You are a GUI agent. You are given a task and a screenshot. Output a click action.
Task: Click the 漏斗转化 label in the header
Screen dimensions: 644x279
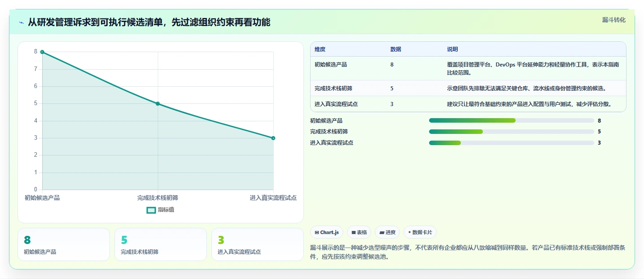point(613,20)
